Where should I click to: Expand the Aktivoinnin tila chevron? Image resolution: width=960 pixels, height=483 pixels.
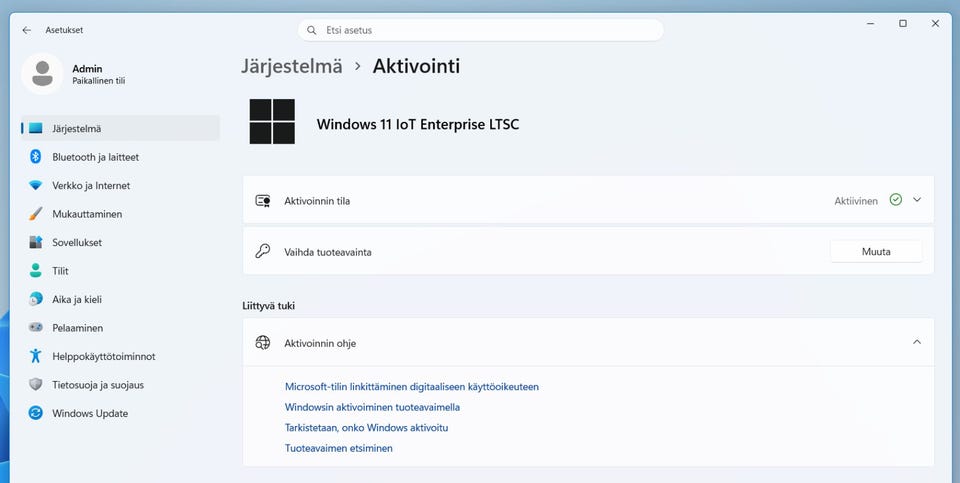[x=917, y=200]
